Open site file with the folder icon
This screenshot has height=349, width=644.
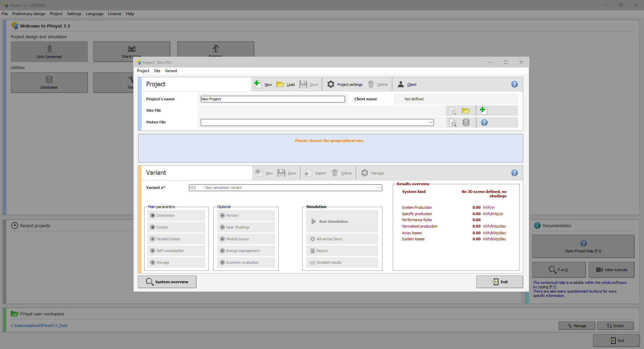click(x=466, y=110)
